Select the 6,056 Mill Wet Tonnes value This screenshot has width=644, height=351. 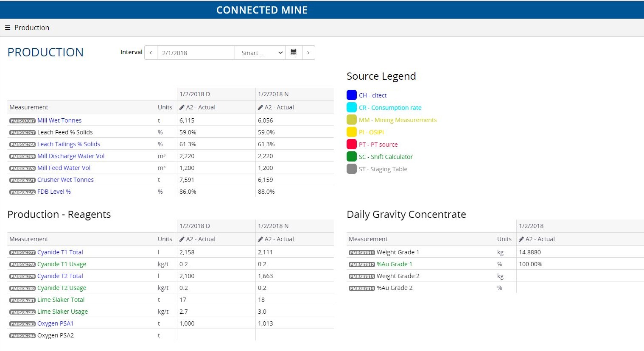266,120
